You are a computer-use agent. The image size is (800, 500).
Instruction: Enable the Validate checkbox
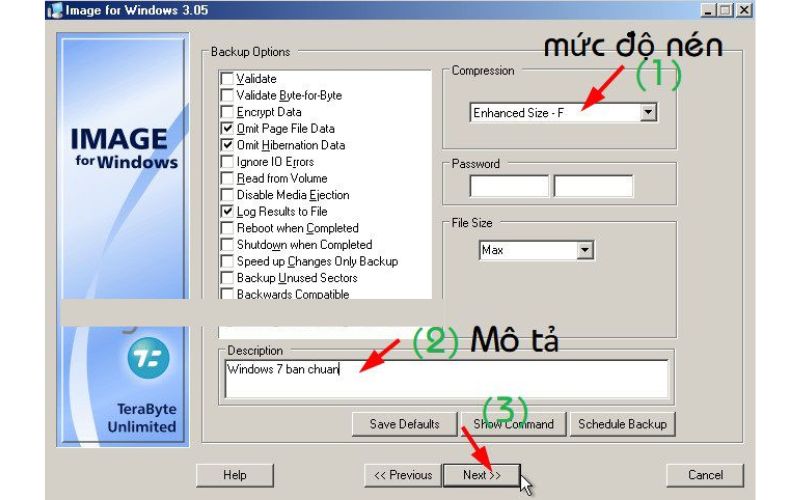tap(227, 79)
